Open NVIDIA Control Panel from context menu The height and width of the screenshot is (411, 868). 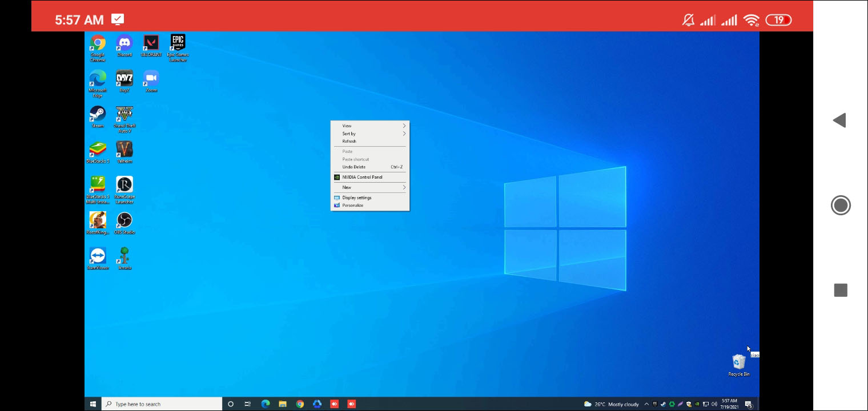coord(362,177)
